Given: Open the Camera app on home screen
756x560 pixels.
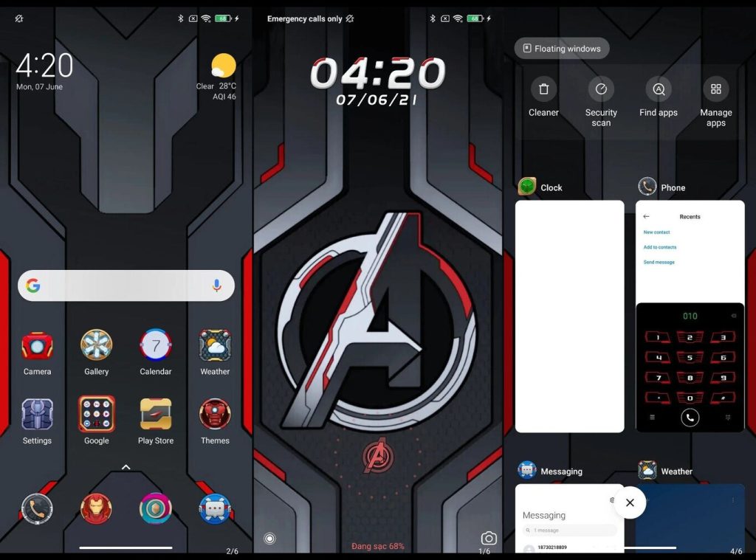Looking at the screenshot, I should click(x=37, y=346).
